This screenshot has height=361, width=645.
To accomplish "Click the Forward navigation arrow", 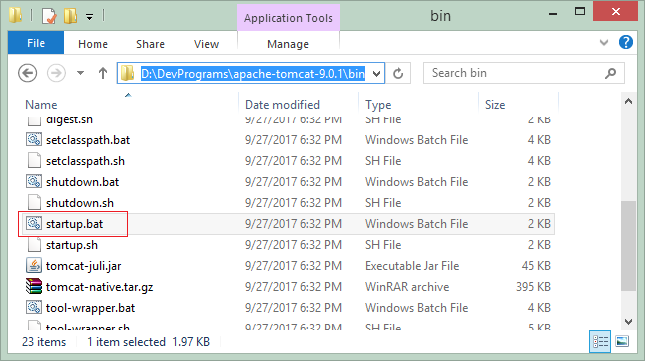I will tap(56, 74).
